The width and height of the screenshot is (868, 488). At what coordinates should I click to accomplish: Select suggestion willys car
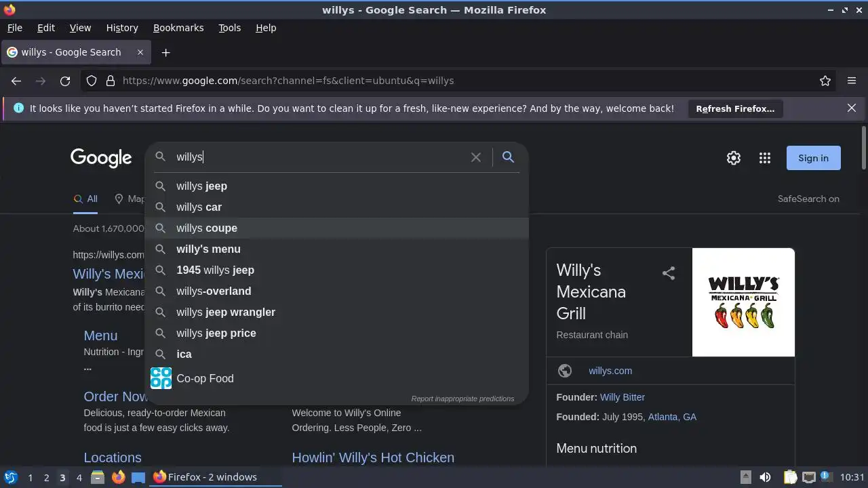[x=336, y=207]
